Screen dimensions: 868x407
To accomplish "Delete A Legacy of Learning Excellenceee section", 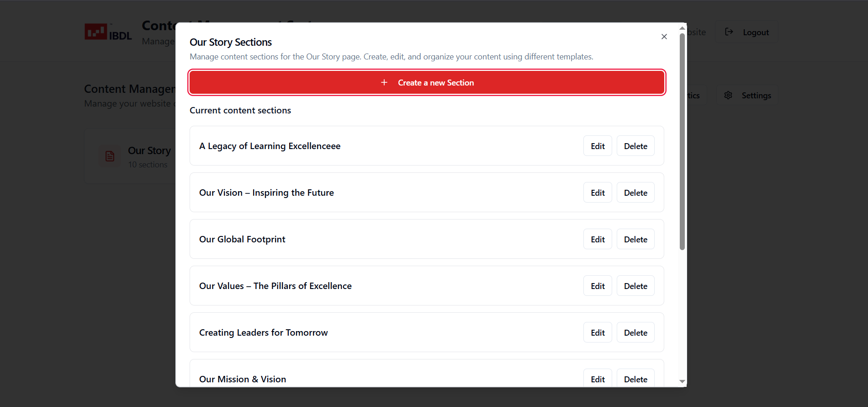I will click(x=635, y=146).
